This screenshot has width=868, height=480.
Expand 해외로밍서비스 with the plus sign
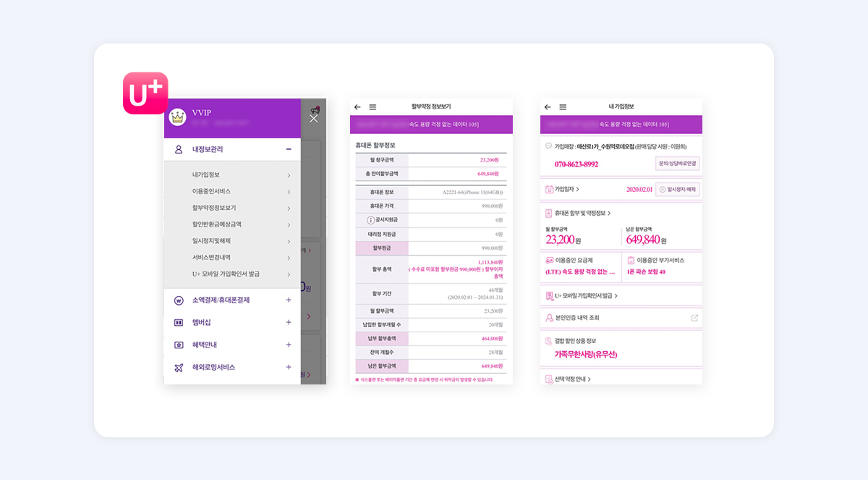289,367
